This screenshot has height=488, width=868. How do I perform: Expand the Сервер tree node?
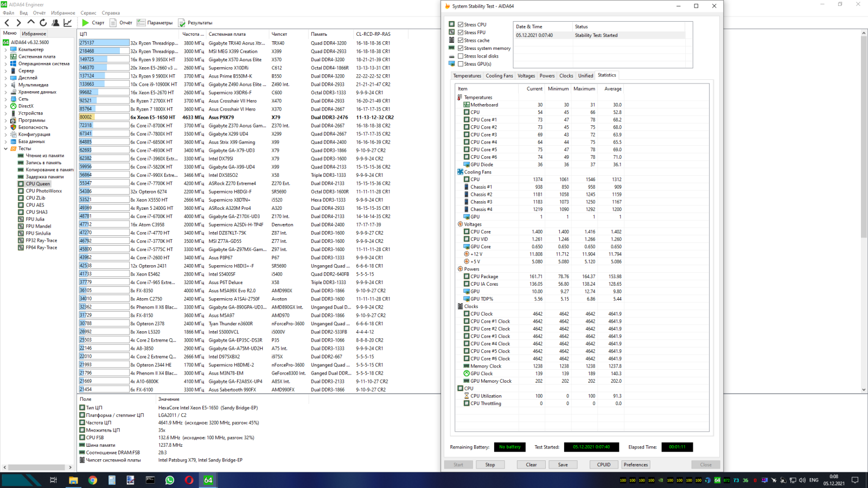pyautogui.click(x=6, y=70)
